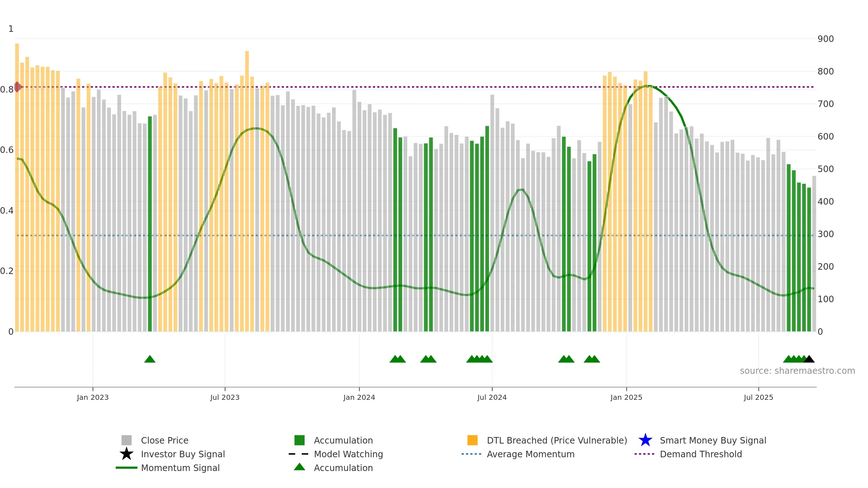The width and height of the screenshot is (868, 488).
Task: Click the single accumulation triangle in early 2023
Action: tap(150, 359)
